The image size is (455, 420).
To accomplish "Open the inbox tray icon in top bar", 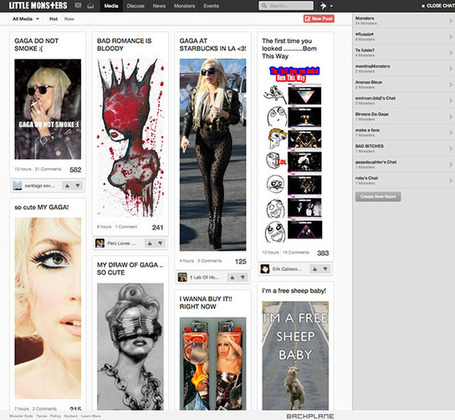I will pos(90,6).
